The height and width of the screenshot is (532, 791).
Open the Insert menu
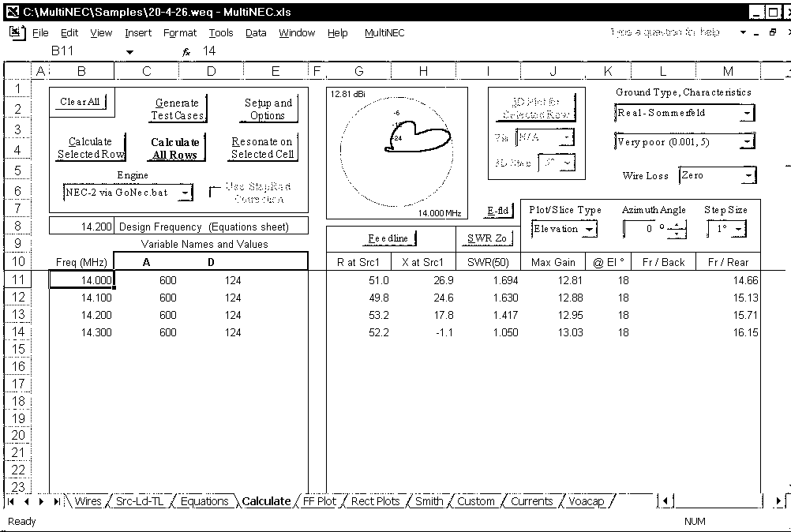click(x=137, y=33)
